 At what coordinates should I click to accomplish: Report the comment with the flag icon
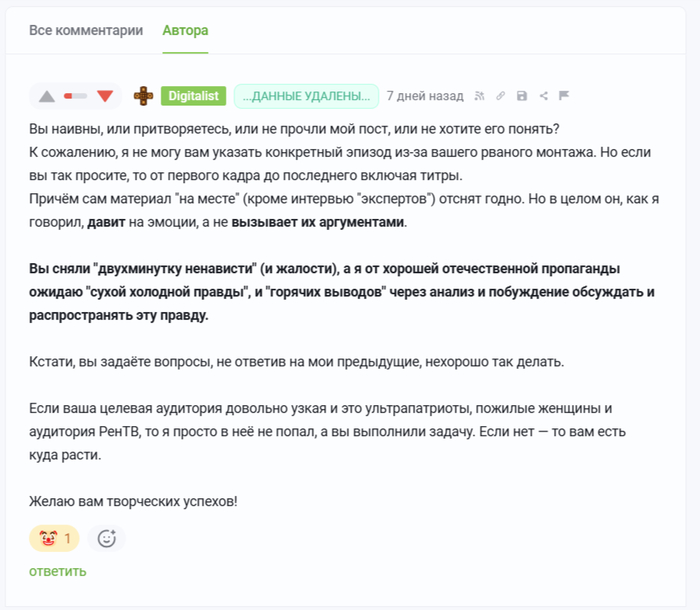[x=564, y=96]
